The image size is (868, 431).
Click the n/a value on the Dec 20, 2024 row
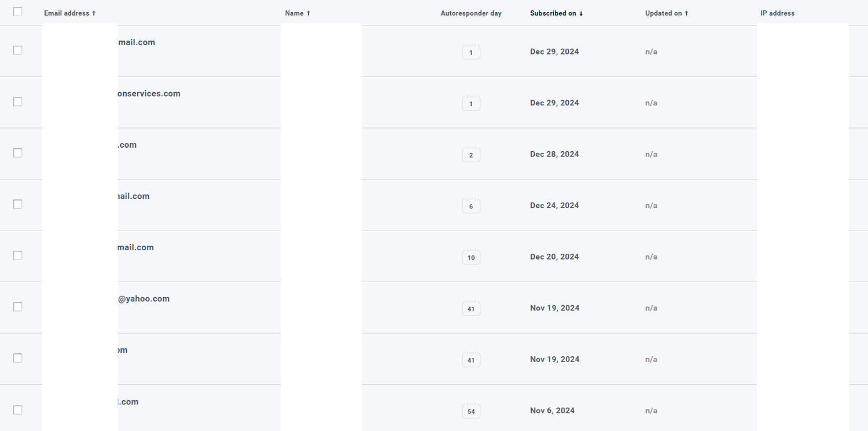point(651,257)
